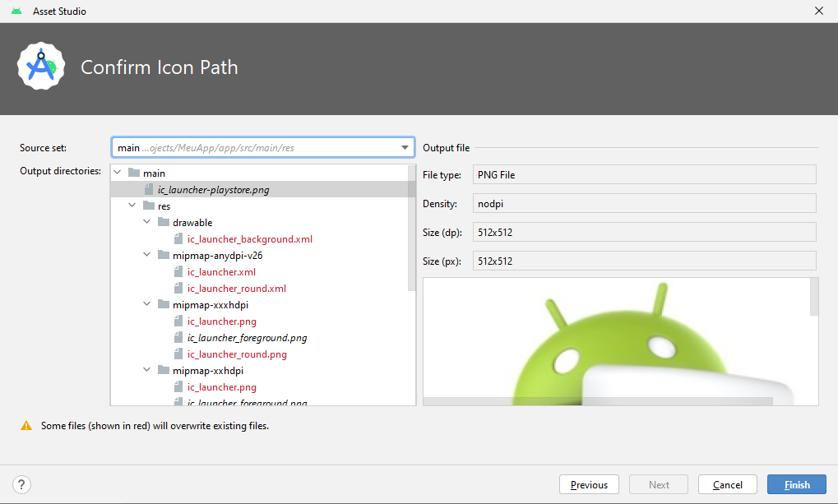Click the mipmap-xxxhdpi folder icon
This screenshot has width=838, height=504.
pyautogui.click(x=164, y=305)
